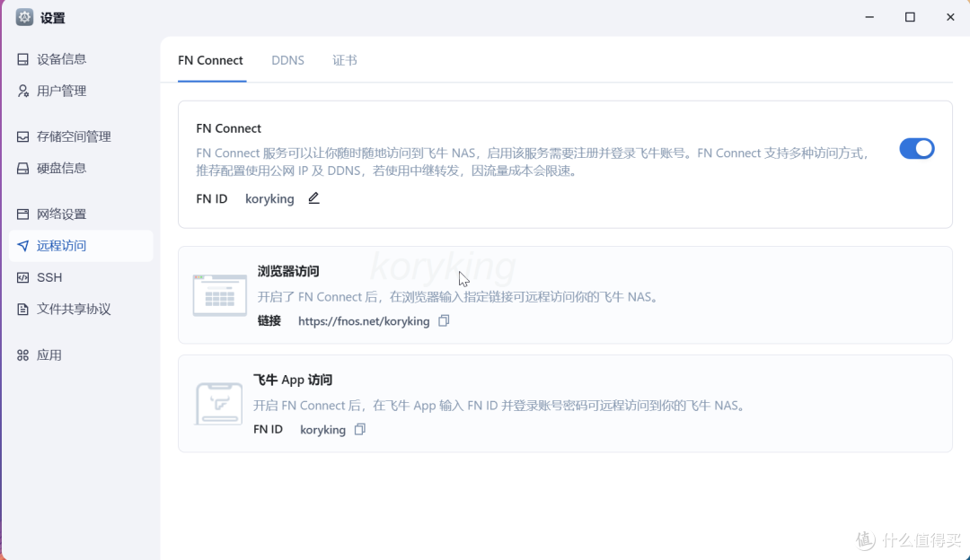Image resolution: width=970 pixels, height=560 pixels.
Task: Open the 证书 tab
Action: [x=345, y=60]
